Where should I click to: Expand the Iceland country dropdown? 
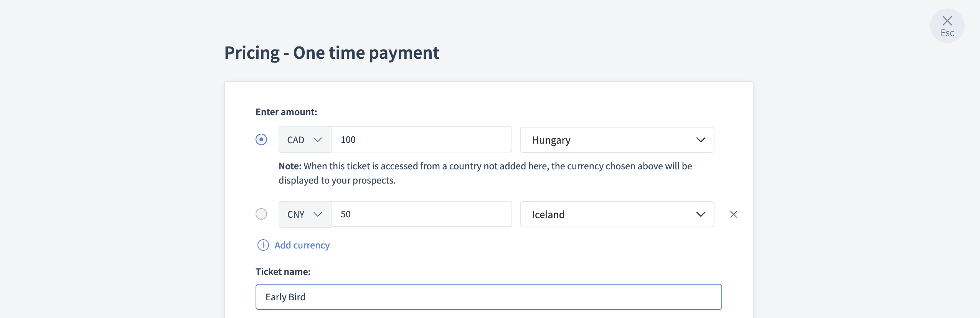tap(617, 214)
